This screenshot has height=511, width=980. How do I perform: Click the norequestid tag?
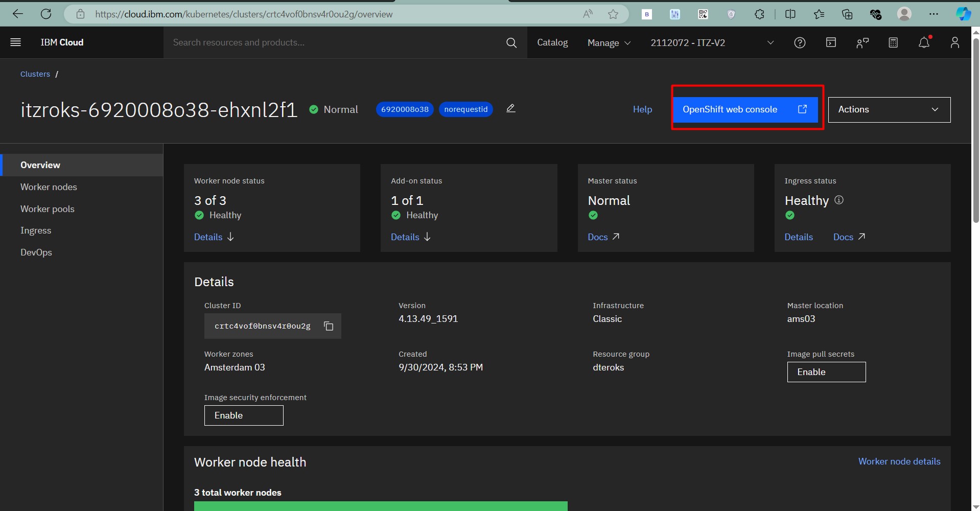pos(466,109)
